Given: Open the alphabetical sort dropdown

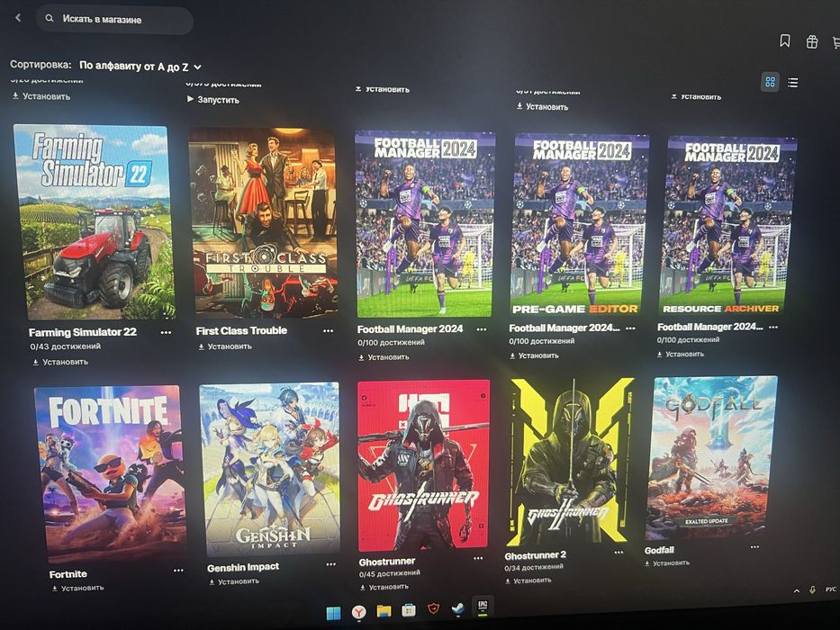Looking at the screenshot, I should pyautogui.click(x=140, y=67).
